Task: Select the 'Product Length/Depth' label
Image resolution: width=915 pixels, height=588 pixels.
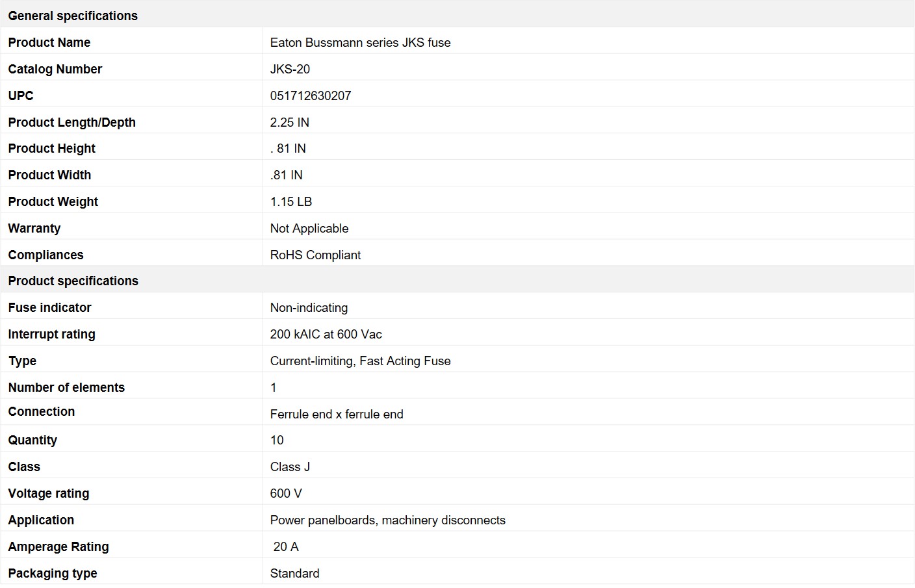Action: coord(72,122)
